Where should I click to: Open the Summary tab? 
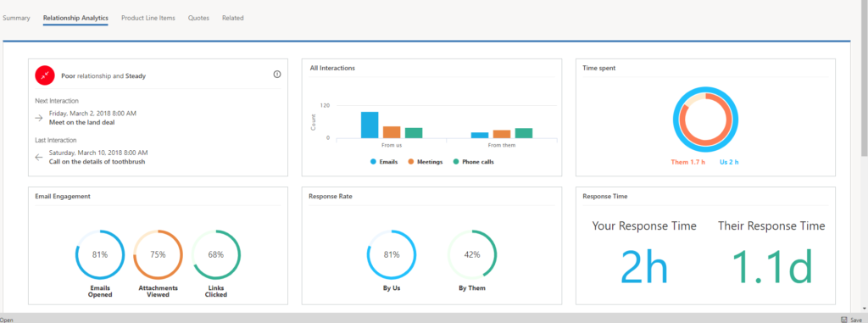click(16, 18)
